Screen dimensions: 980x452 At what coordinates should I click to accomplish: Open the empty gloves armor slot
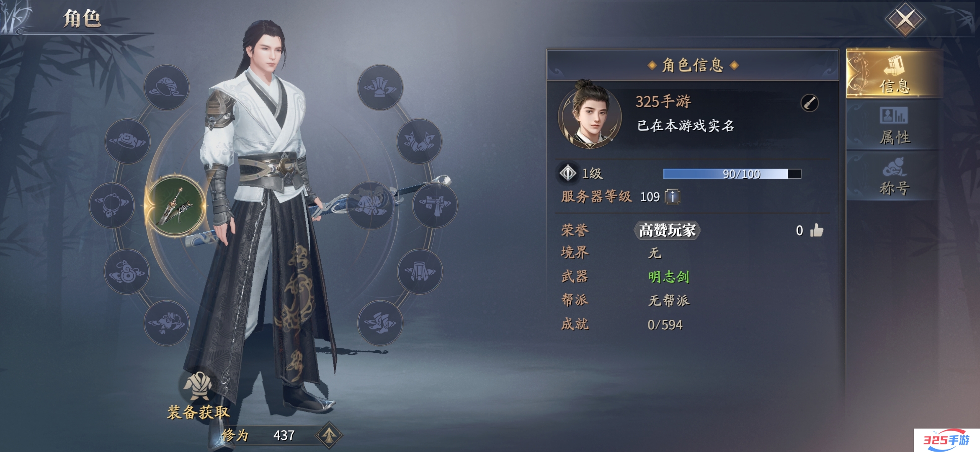click(x=419, y=141)
